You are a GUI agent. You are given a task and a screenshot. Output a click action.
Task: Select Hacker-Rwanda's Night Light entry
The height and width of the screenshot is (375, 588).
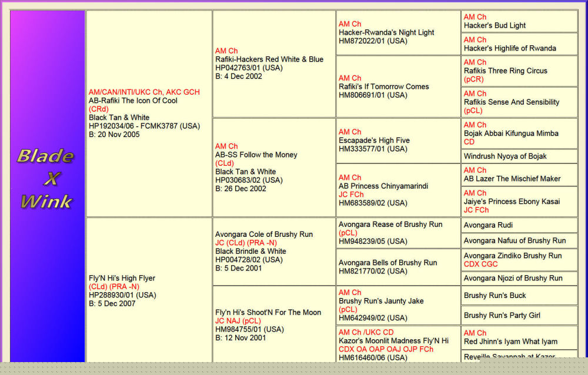(386, 33)
